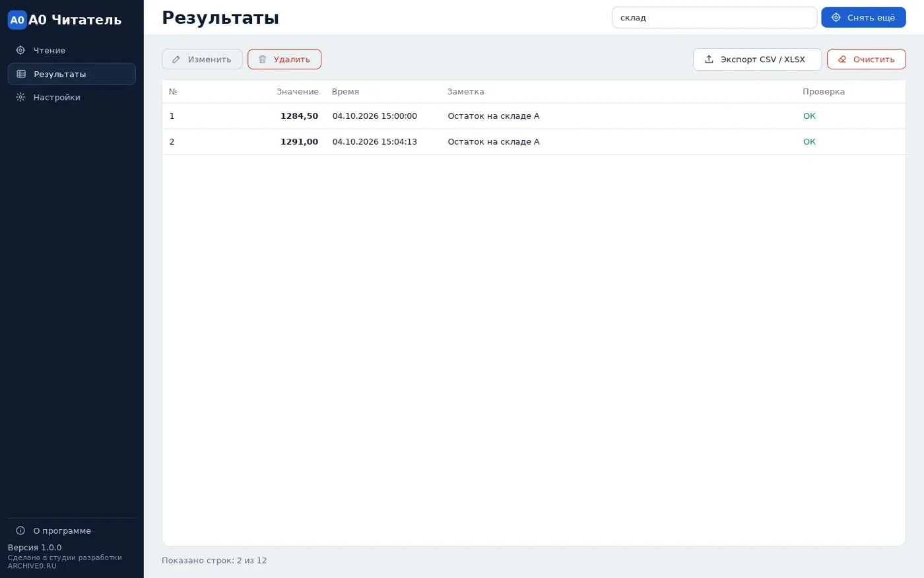Click the upload icon on Экспорт CSV / XLSX
Screen dimensions: 924x578
tap(709, 59)
